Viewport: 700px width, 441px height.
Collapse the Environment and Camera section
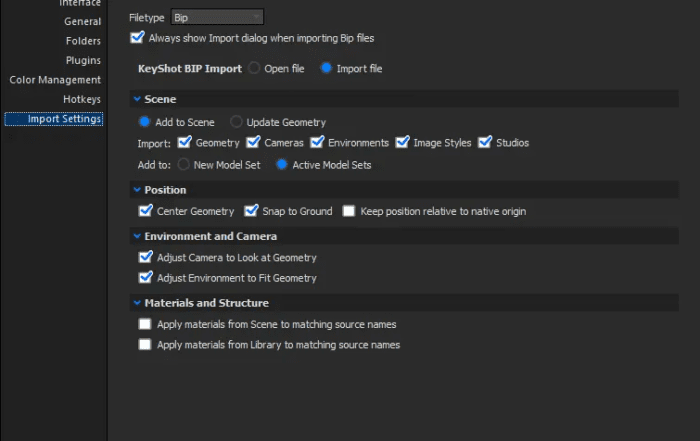137,236
